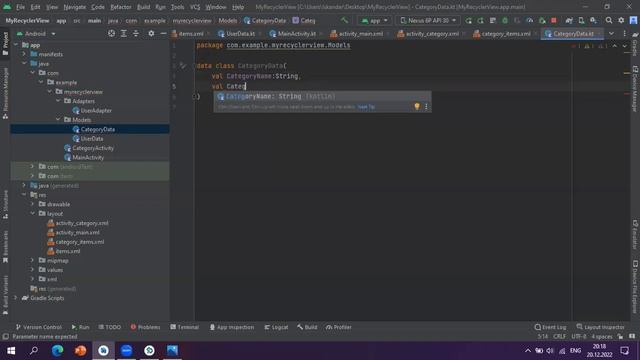Image resolution: width=640 pixels, height=360 pixels.
Task: Toggle the Build Variants tool window
Action: tap(5, 295)
